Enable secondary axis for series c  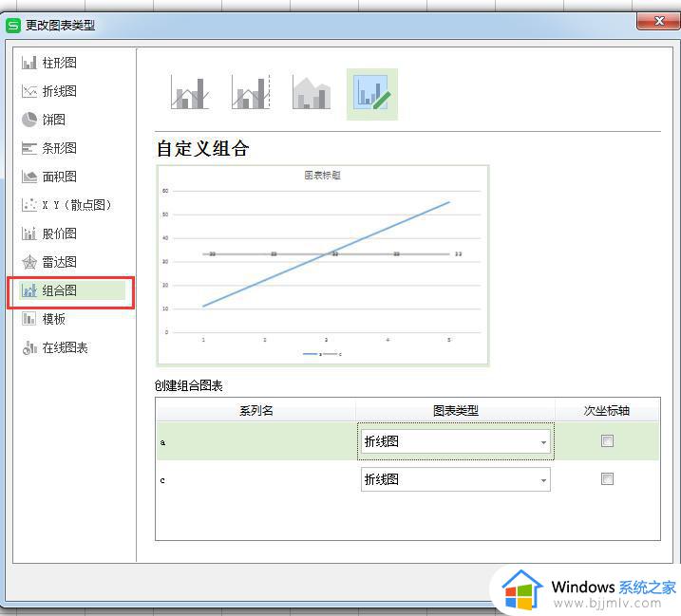[607, 478]
